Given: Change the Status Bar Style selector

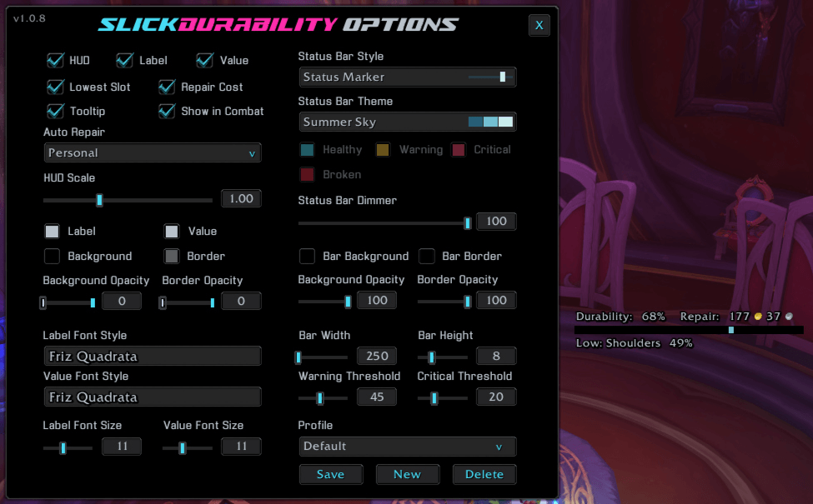Looking at the screenshot, I should pyautogui.click(x=408, y=77).
